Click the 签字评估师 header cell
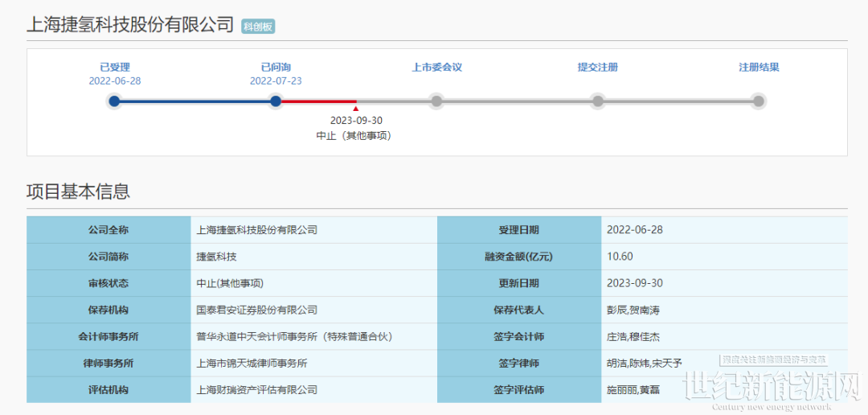The height and width of the screenshot is (415, 868). (519, 390)
